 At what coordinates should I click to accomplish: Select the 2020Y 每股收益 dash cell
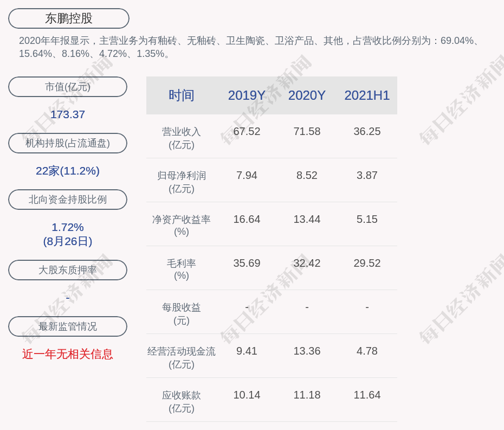[307, 307]
